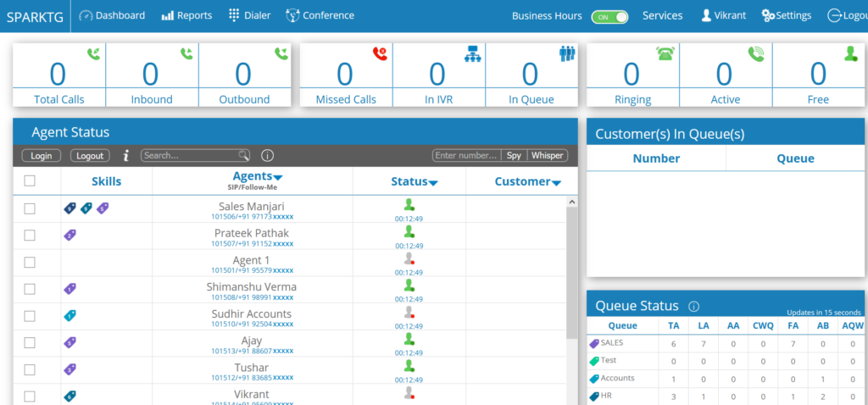Viewport: 868px width, 405px height.
Task: Open the Dashboard menu
Action: (112, 15)
